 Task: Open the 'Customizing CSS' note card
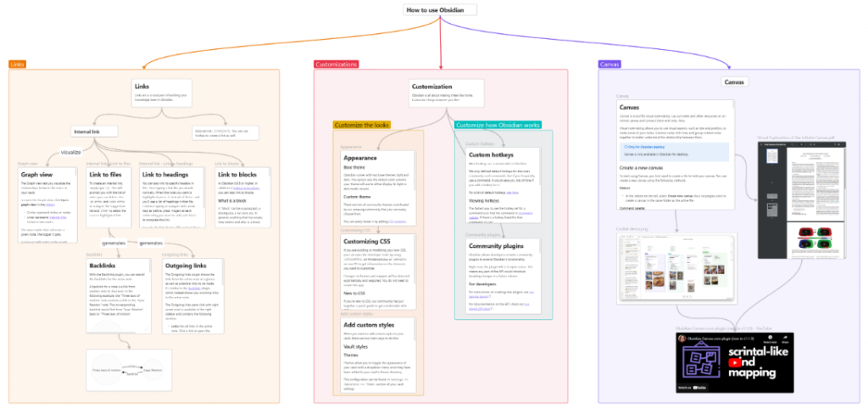(x=378, y=272)
